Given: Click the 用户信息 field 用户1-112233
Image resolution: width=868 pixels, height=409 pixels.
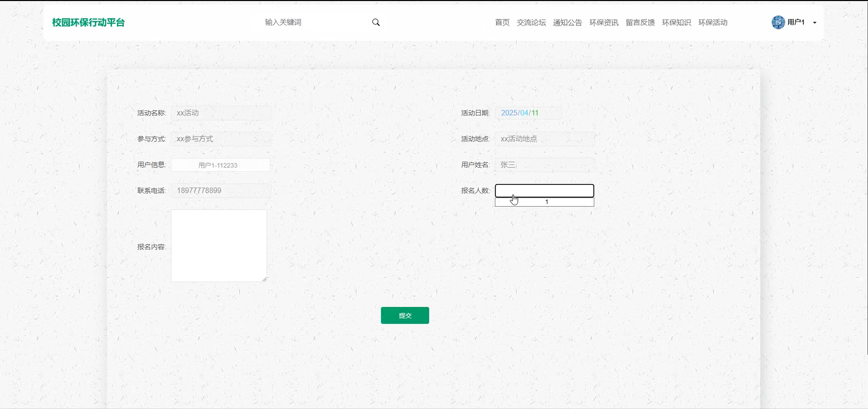Looking at the screenshot, I should [x=220, y=165].
